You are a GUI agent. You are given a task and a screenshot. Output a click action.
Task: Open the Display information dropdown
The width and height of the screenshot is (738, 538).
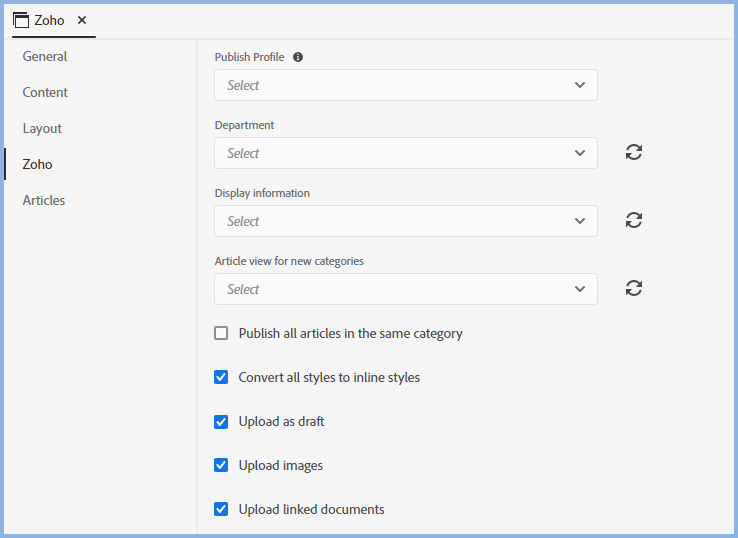[x=405, y=221]
